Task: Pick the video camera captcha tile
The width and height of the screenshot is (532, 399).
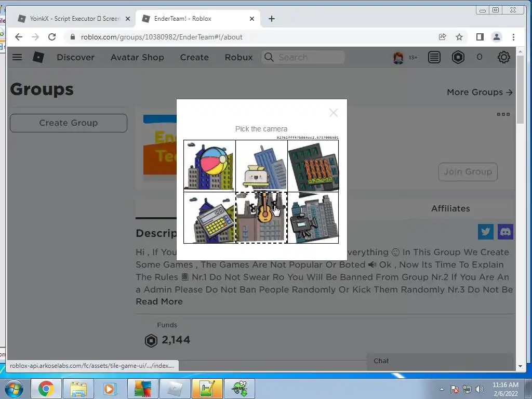Action: coord(313,218)
